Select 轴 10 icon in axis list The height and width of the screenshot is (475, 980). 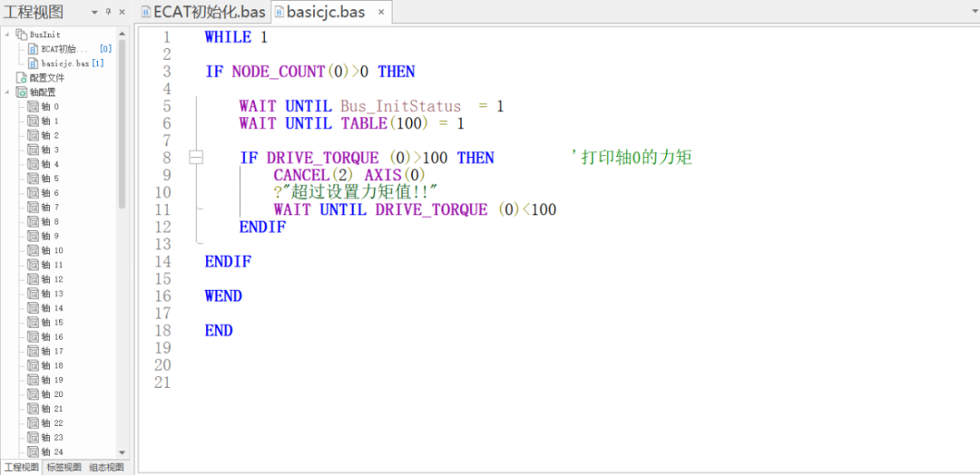coord(34,250)
